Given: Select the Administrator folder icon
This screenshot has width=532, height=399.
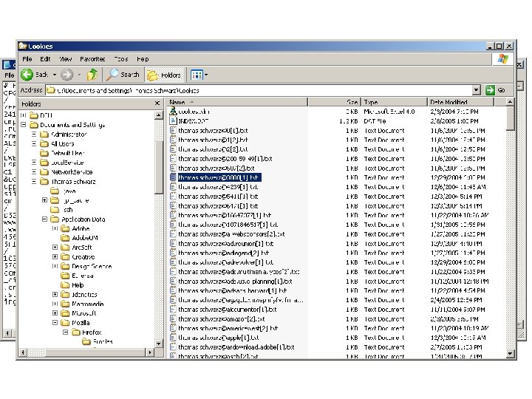Looking at the screenshot, I should coord(44,134).
